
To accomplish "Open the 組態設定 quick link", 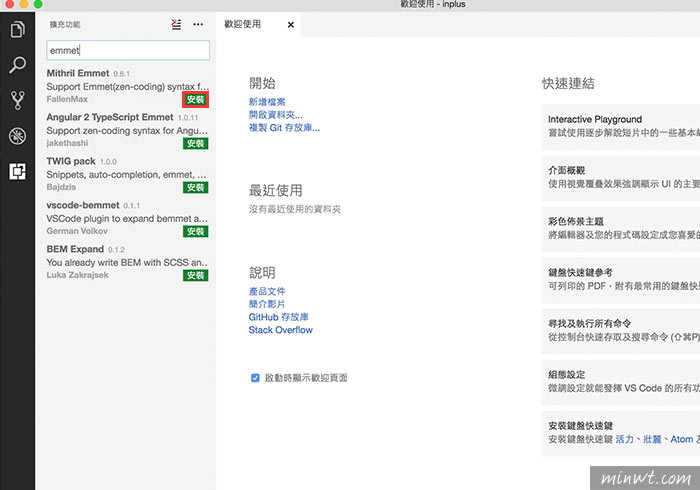I will [621, 382].
